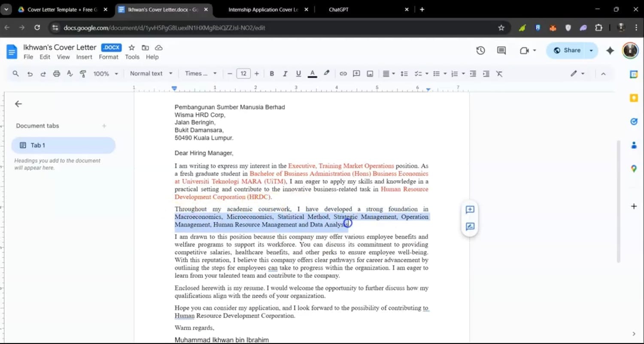This screenshot has height=344, width=644.
Task: Switch to the ChatGPT browser tab
Action: tap(339, 9)
